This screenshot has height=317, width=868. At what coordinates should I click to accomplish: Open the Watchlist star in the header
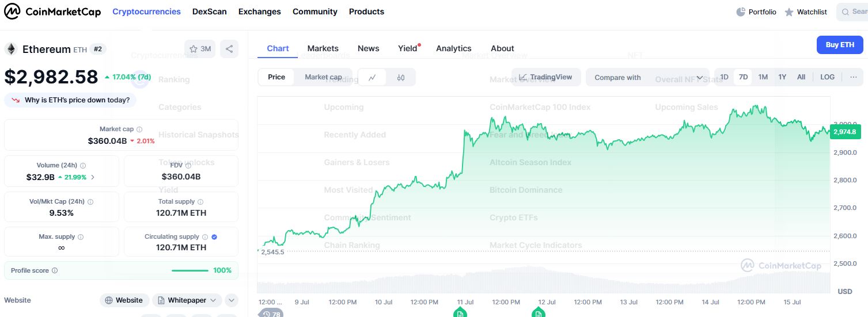789,12
